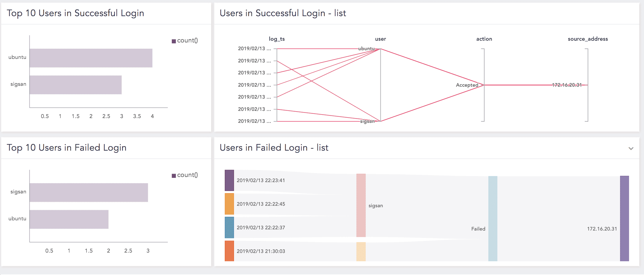Click the Top 10 Users in Failed Login title
Viewport: 644px width, 275px height.
click(66, 147)
